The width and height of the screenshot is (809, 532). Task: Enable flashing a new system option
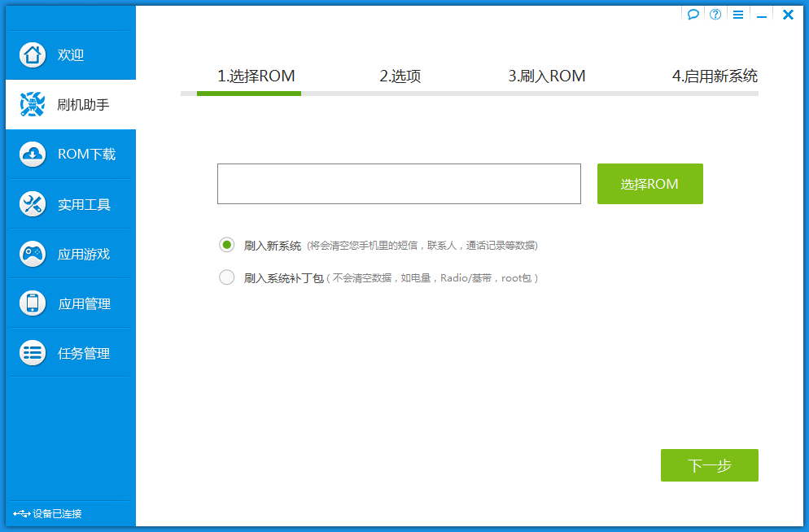coord(226,244)
